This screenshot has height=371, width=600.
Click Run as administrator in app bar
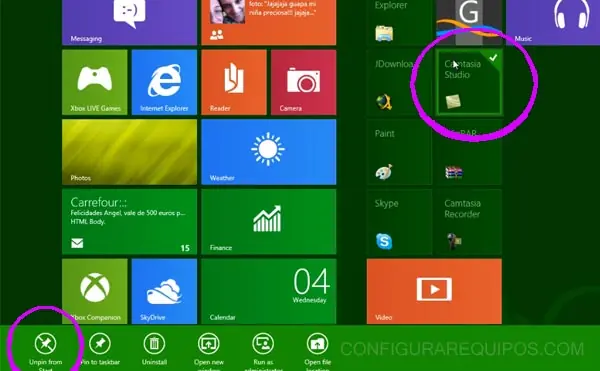(263, 351)
